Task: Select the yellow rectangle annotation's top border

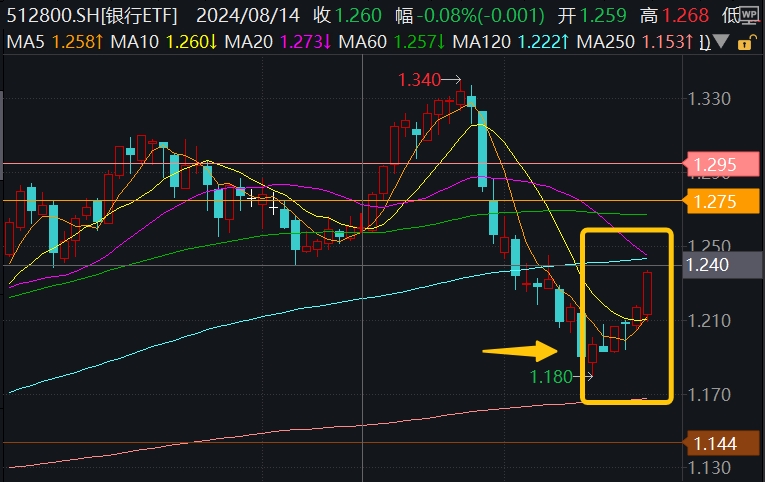Action: pyautogui.click(x=627, y=232)
